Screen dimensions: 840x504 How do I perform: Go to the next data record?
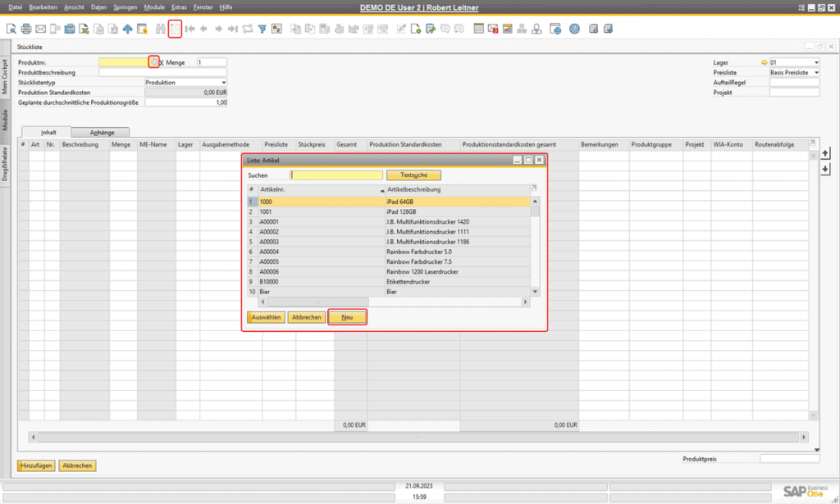tap(218, 29)
